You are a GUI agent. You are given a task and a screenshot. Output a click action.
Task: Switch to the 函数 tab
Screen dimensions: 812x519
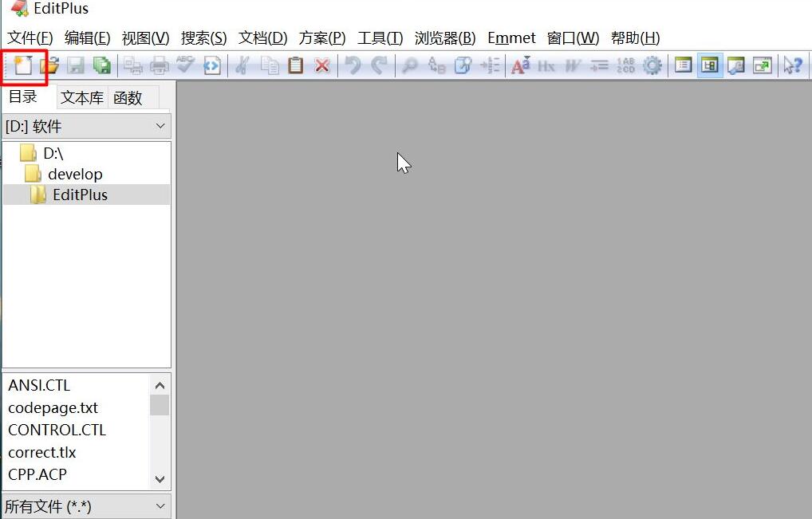tap(128, 98)
